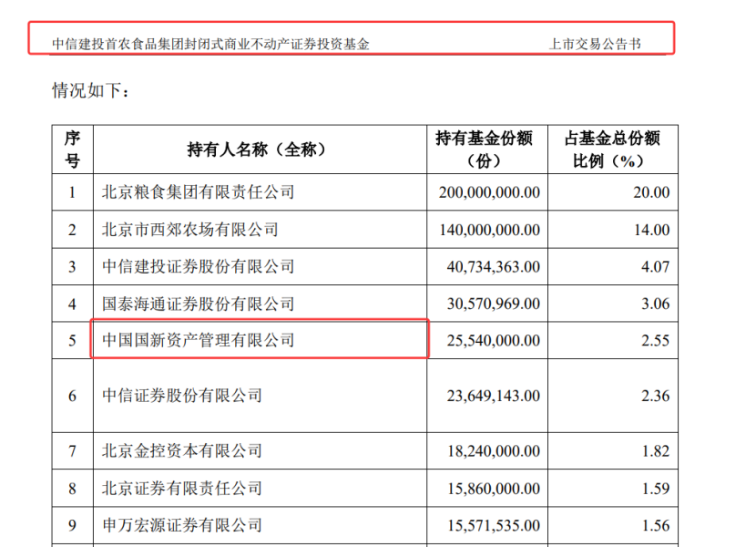Select the value 15,860,000.00
Screen dimensions: 756x547
point(494,489)
